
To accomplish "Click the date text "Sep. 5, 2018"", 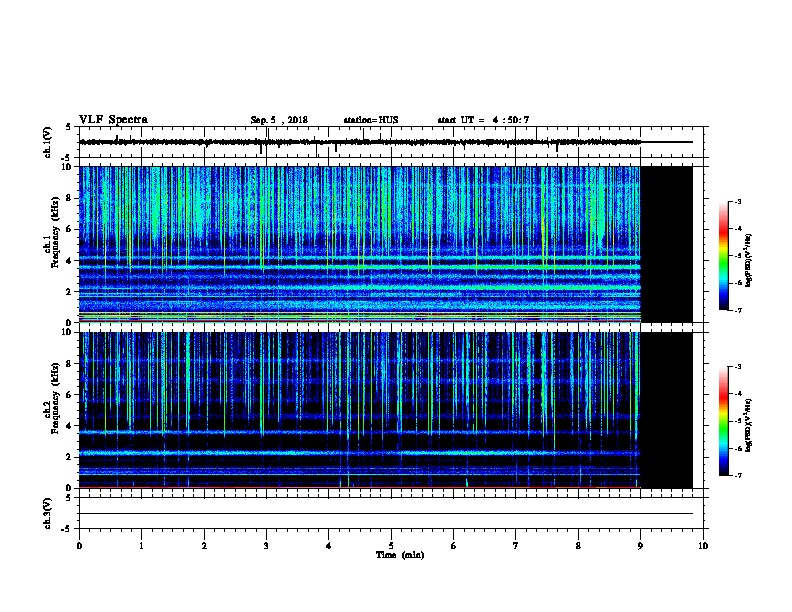I will [x=279, y=120].
